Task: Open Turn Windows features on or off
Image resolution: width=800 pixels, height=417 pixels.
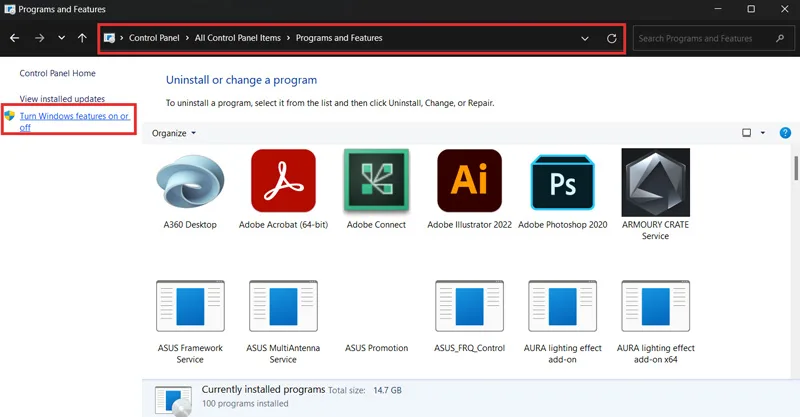Action: [74, 121]
